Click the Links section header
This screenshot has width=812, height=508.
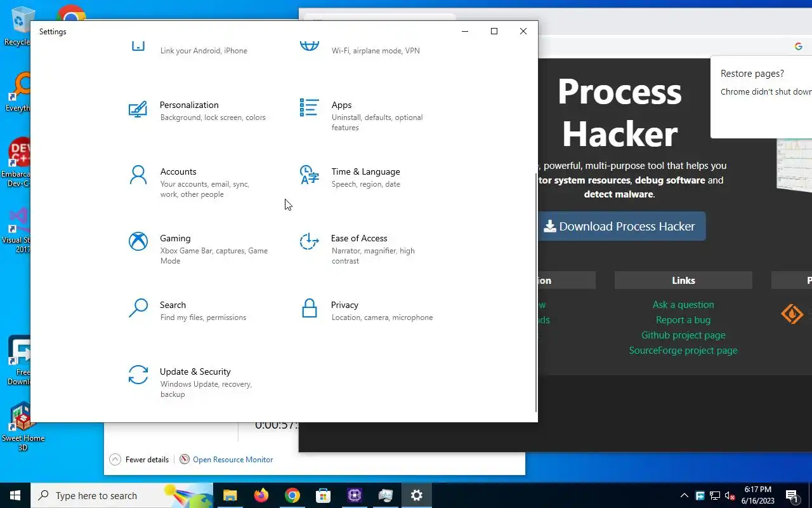pos(683,280)
